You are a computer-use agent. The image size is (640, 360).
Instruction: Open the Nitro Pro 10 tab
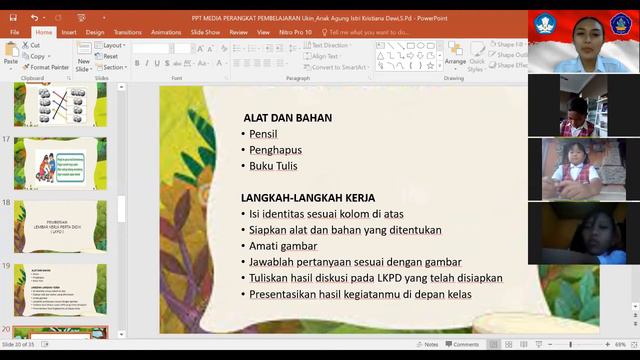coord(295,32)
